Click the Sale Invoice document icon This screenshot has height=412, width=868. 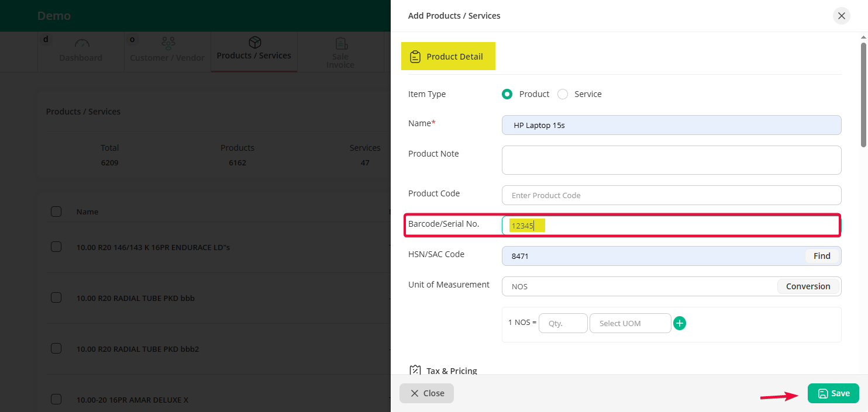click(340, 44)
